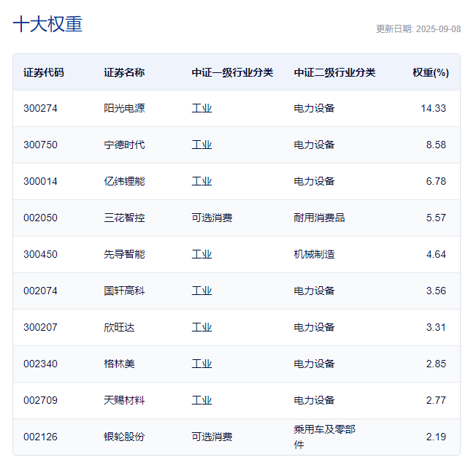Click 机械制造 in the 先导智能 row
Viewport: 476px width, 460px height.
tap(314, 254)
